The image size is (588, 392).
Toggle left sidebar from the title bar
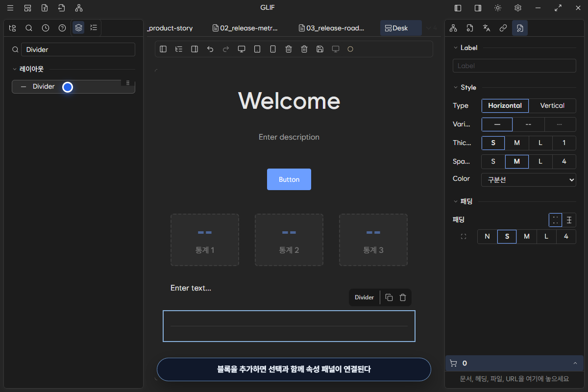pyautogui.click(x=458, y=8)
